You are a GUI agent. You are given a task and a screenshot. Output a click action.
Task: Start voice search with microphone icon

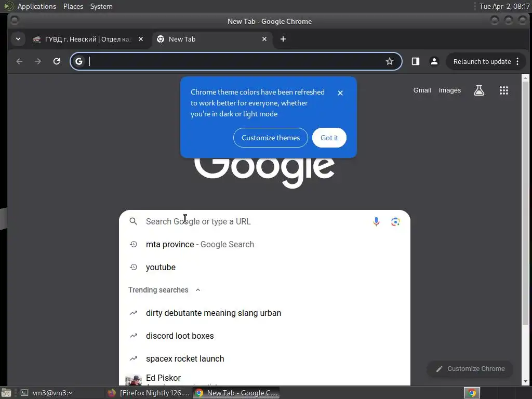tap(376, 221)
